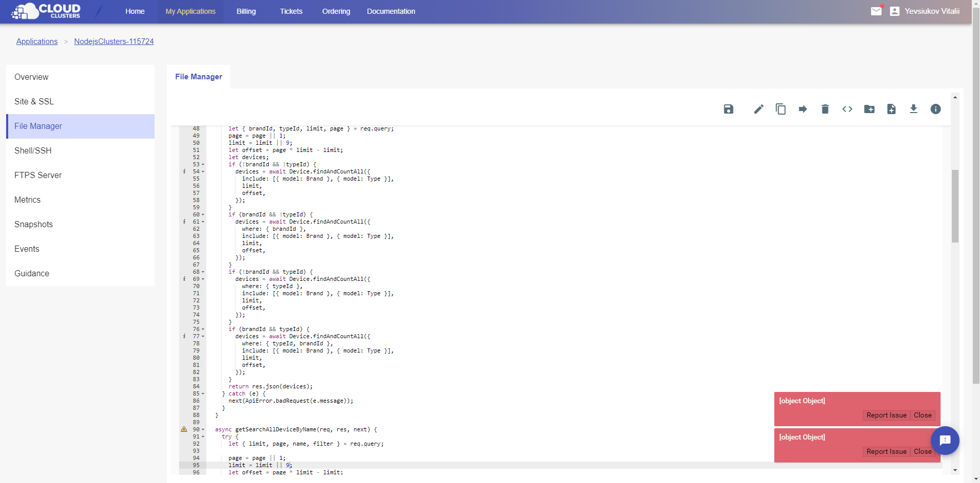The image size is (980, 483).
Task: Copy the selected file
Action: pyautogui.click(x=780, y=109)
